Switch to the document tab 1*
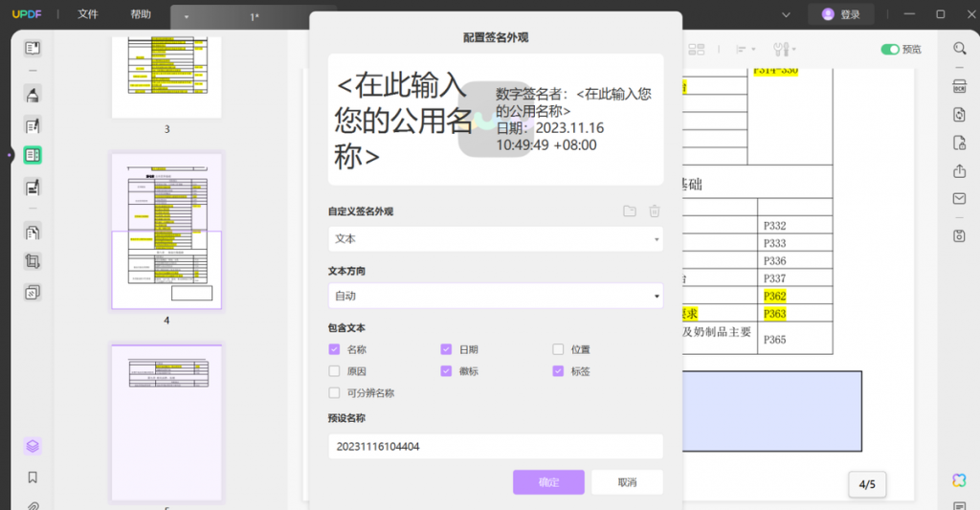 pos(254,17)
